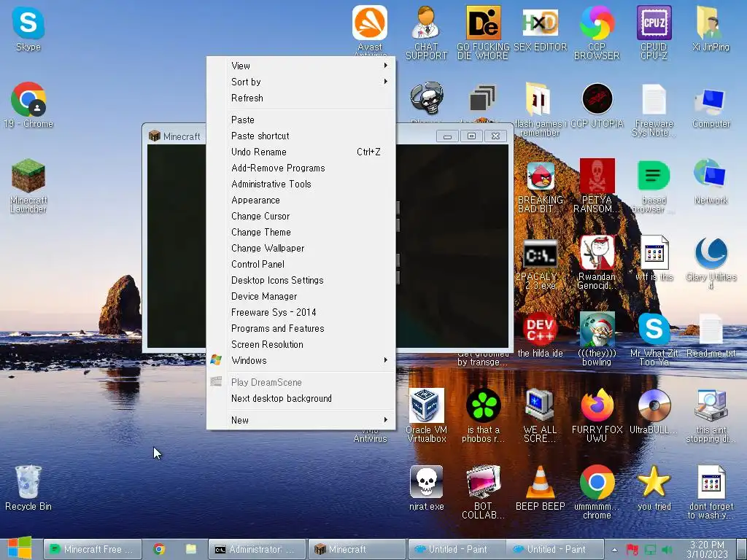Click the UltraBULL disc icon
Viewport: 747px width, 560px height.
[654, 411]
